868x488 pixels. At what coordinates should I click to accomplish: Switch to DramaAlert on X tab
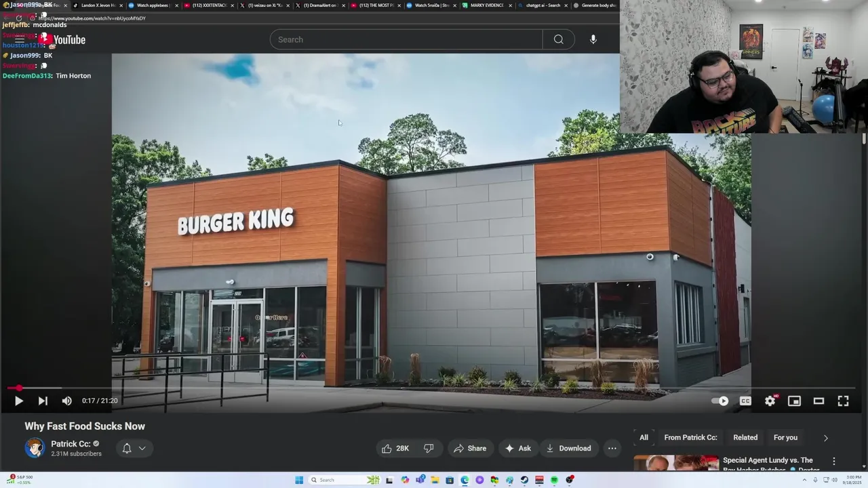320,5
